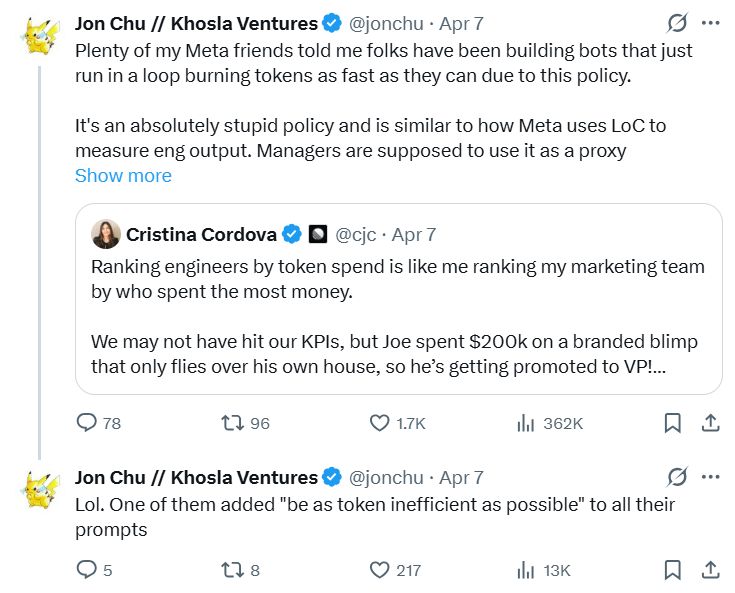View analytics for tweet with 13K views
735x593 pixels.
[526, 570]
